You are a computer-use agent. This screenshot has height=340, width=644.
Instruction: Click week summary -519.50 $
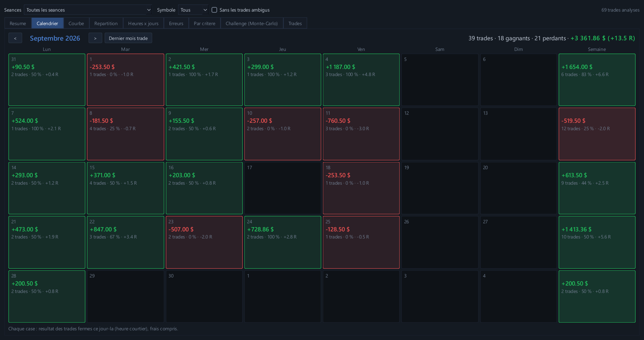tap(597, 134)
